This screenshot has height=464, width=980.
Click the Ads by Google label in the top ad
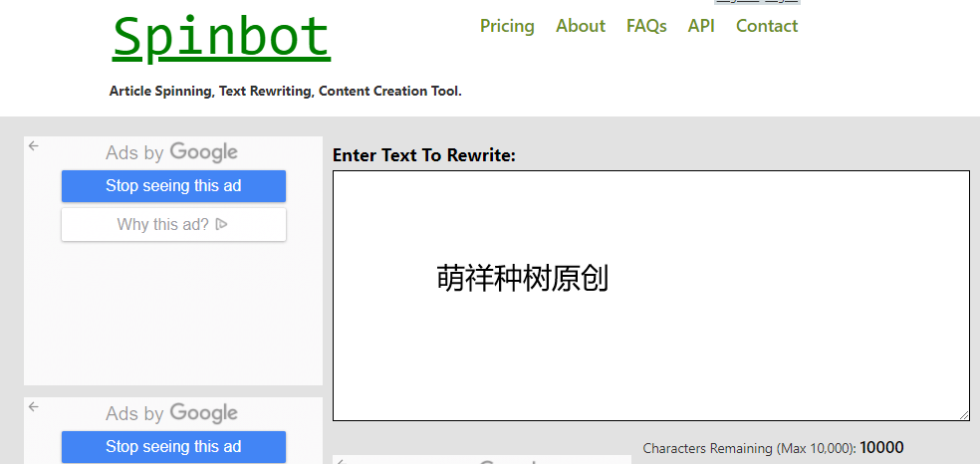coord(172,152)
